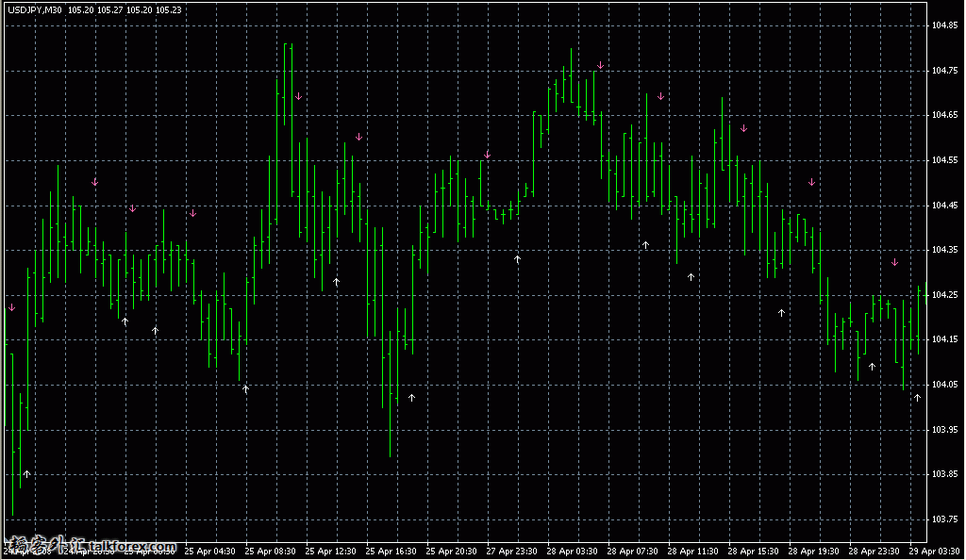
Task: Click the 28 Apr 03:30 time label
Action: click(x=572, y=552)
